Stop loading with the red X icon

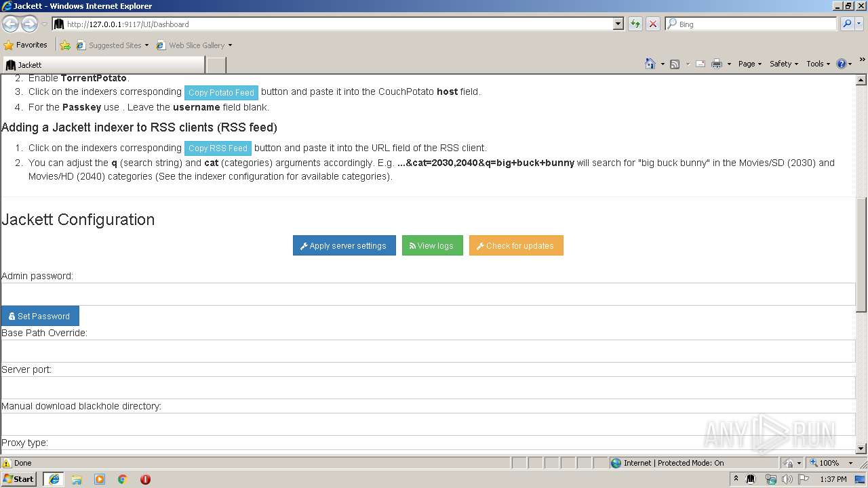tap(652, 24)
